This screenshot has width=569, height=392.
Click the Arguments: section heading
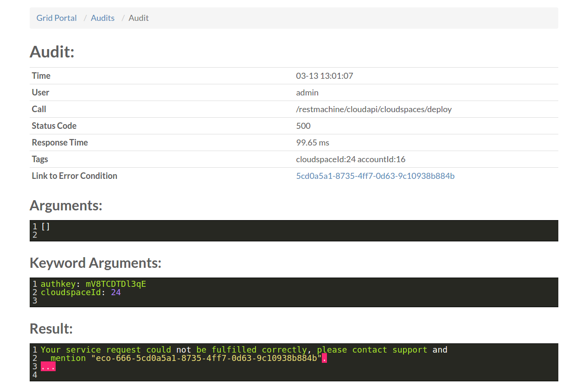click(66, 205)
